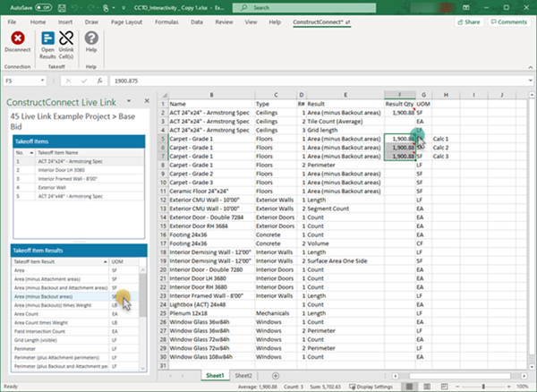Select the Field Intersection Count result
This screenshot has height=392, width=537.
(75, 331)
